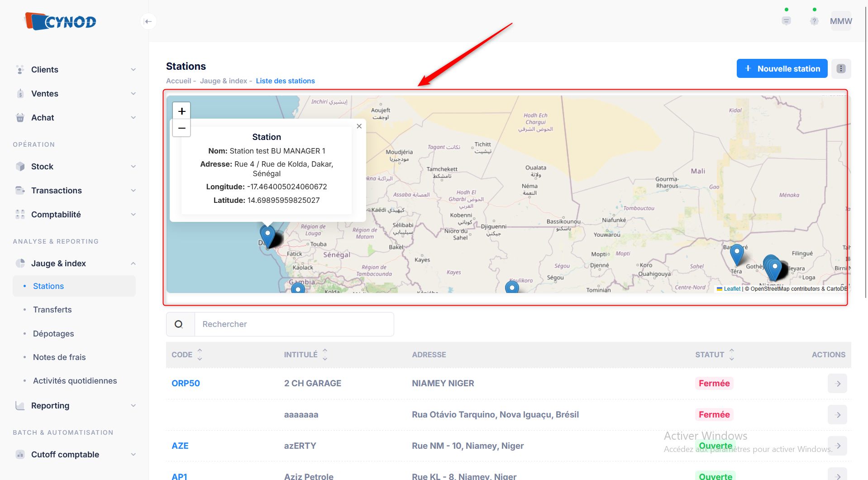
Task: Open the Transferts submenu item
Action: click(x=52, y=310)
